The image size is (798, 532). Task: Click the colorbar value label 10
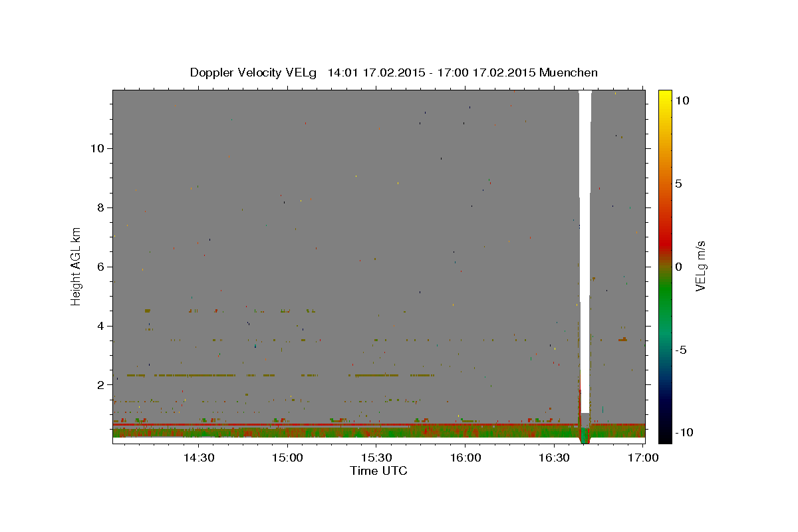click(x=682, y=100)
